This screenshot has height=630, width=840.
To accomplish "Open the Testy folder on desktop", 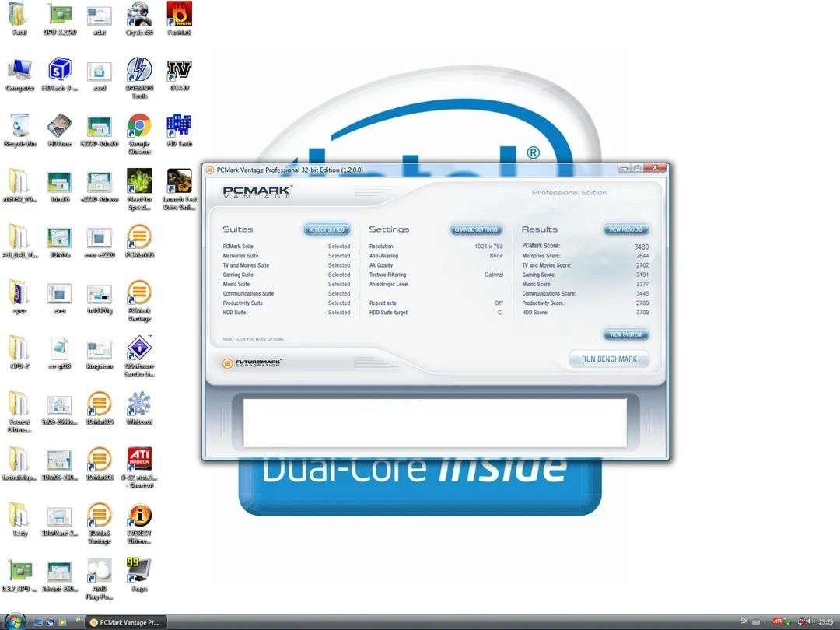I will pyautogui.click(x=19, y=520).
